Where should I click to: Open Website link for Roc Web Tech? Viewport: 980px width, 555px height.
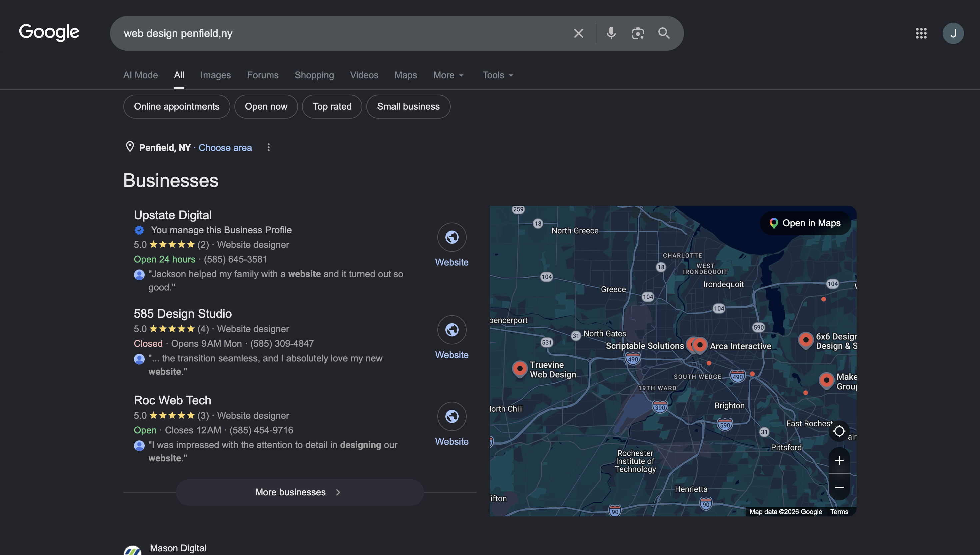tap(451, 441)
